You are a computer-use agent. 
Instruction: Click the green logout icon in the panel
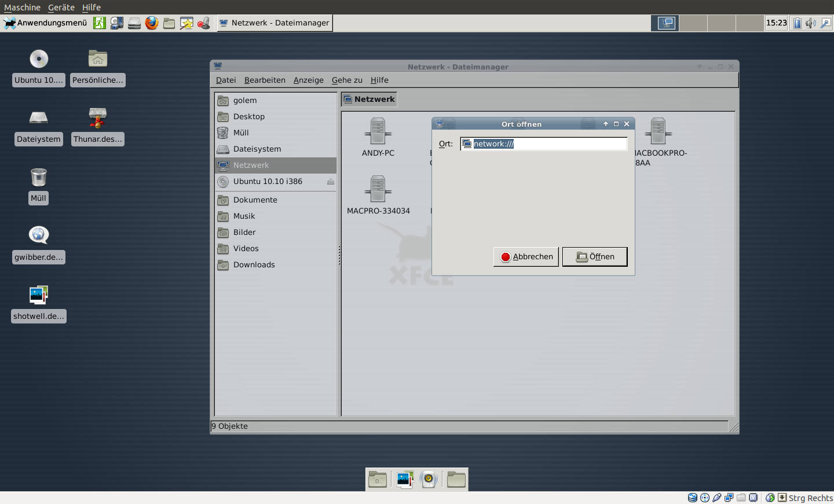(99, 23)
